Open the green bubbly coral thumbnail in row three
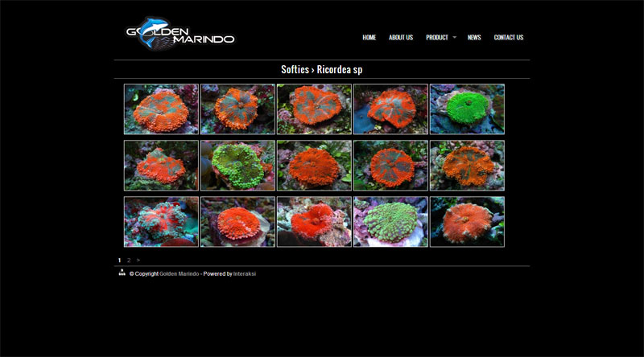Screen dimensions: 644x357 390,222
